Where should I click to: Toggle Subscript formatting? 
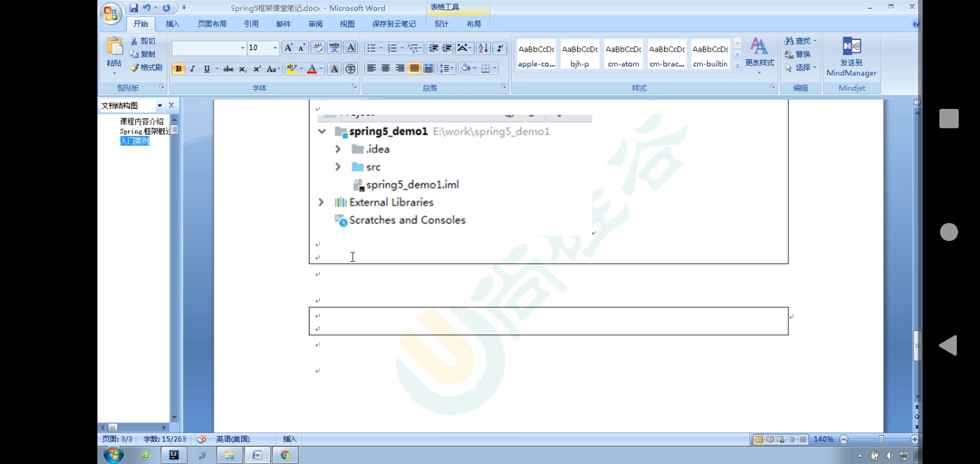242,69
